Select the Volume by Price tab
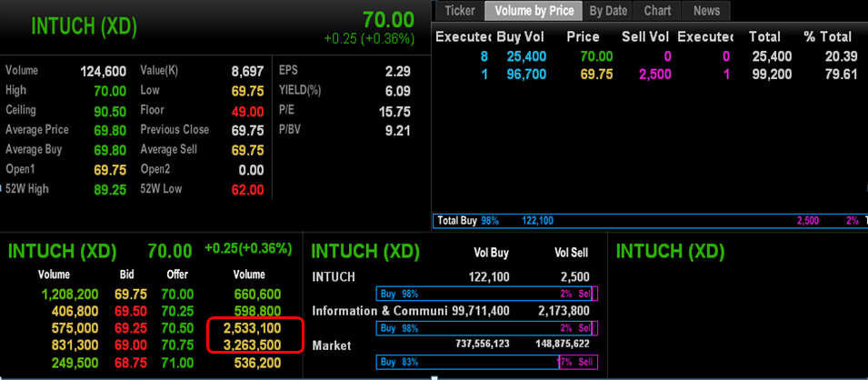868x380 pixels. click(534, 11)
